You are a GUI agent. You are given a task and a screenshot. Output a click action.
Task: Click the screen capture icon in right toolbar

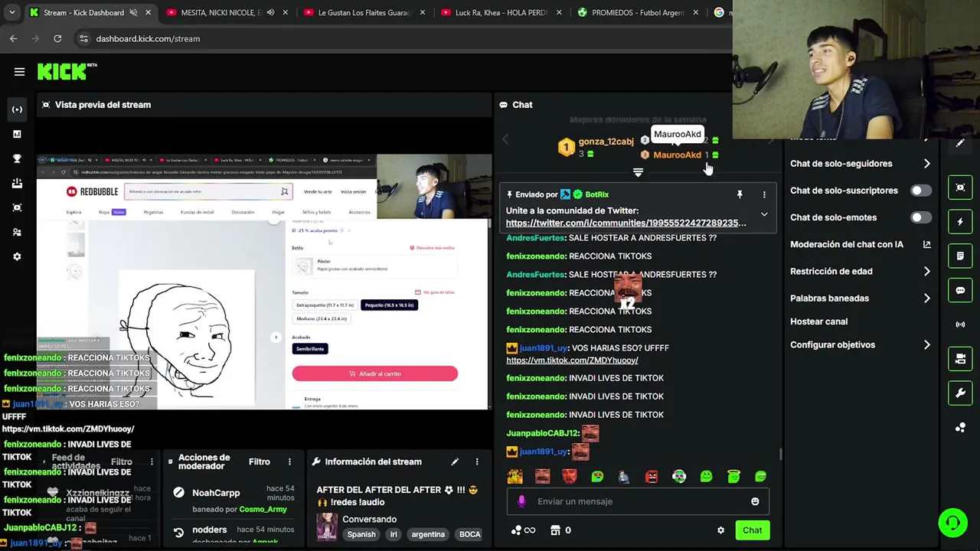[x=960, y=187]
